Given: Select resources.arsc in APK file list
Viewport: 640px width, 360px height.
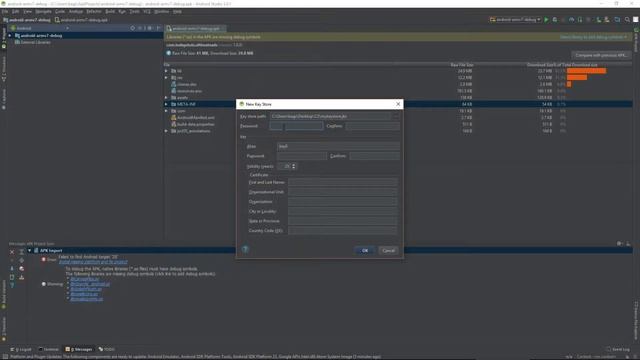Looking at the screenshot, I should [x=189, y=91].
